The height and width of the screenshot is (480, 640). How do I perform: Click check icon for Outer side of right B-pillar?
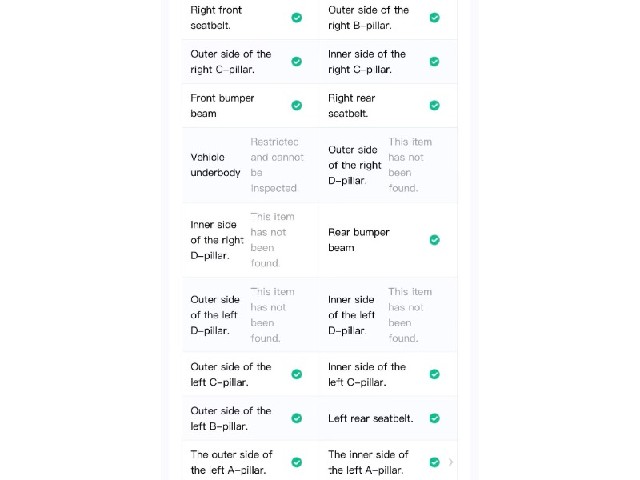click(x=435, y=18)
